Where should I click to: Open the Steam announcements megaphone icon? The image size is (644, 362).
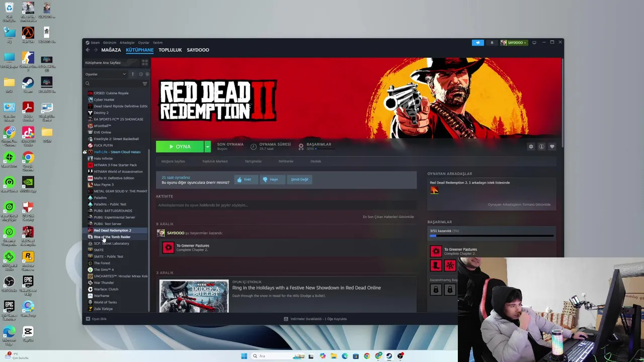click(x=477, y=43)
